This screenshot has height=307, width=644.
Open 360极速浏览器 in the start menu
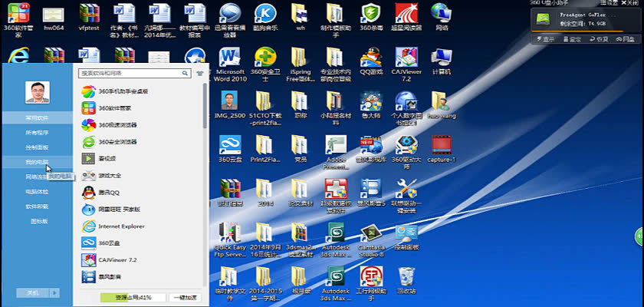pos(109,125)
